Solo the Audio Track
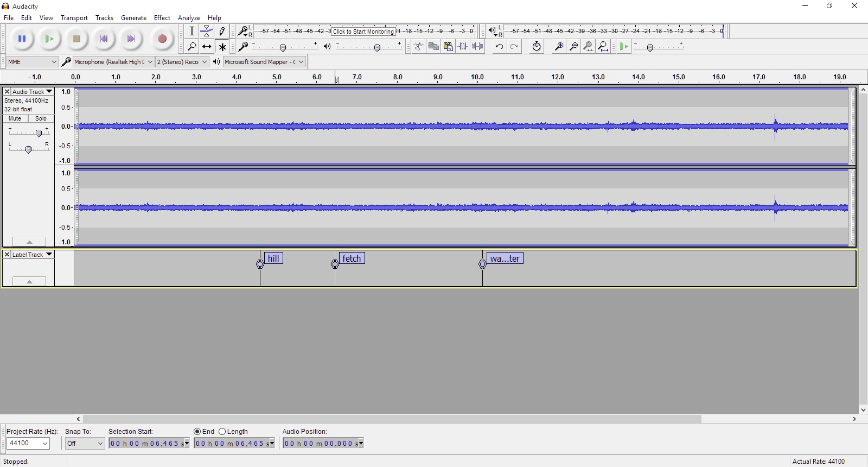 [41, 118]
